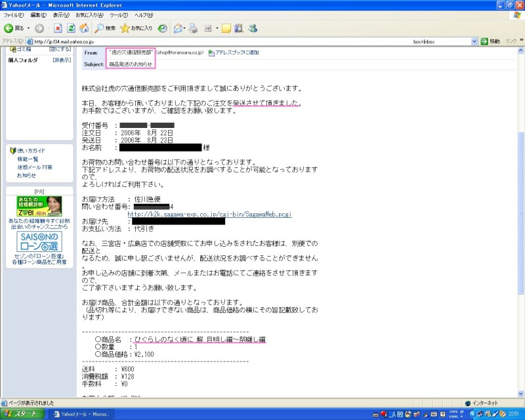This screenshot has height=420, width=525.
Task: Click the お知らせ sidebar link
Action: coord(26,175)
